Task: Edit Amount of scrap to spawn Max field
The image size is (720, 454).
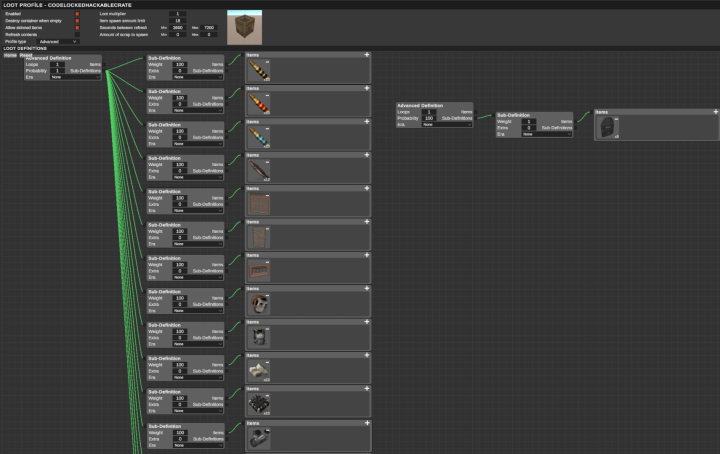Action: pos(209,34)
